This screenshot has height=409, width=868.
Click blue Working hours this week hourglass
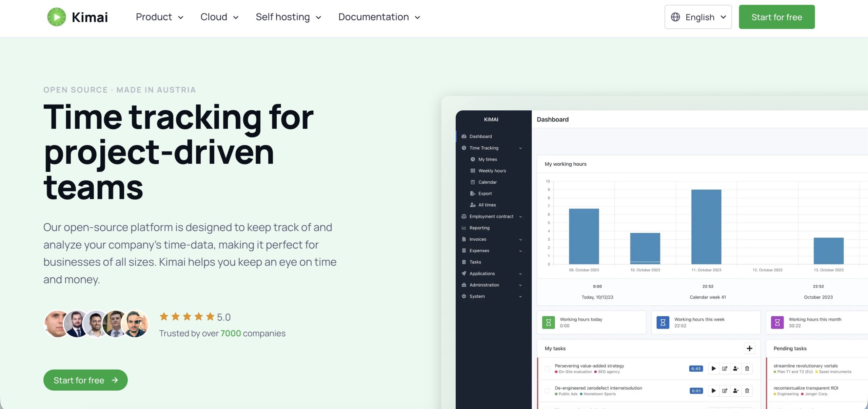point(663,322)
